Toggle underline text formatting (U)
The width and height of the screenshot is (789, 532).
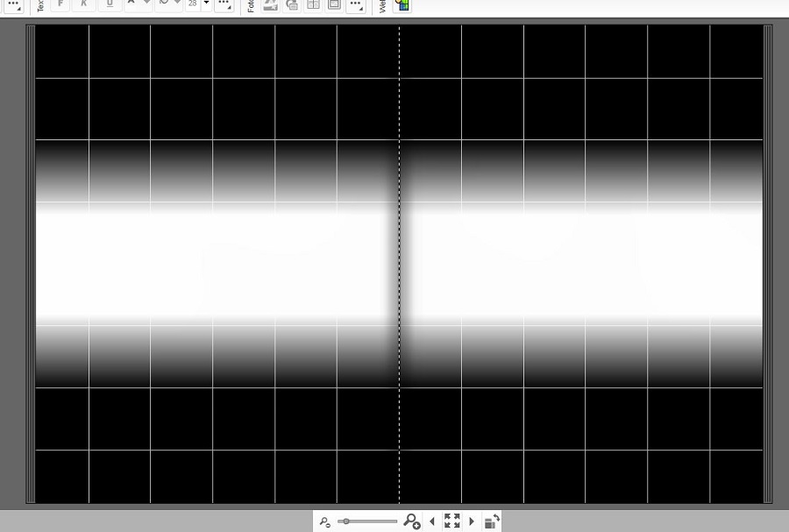(110, 4)
